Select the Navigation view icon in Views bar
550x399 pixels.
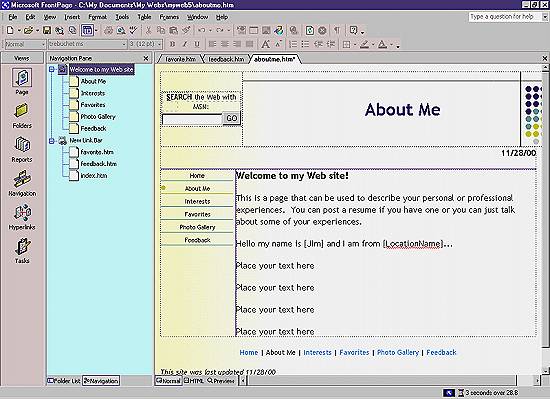click(x=22, y=179)
